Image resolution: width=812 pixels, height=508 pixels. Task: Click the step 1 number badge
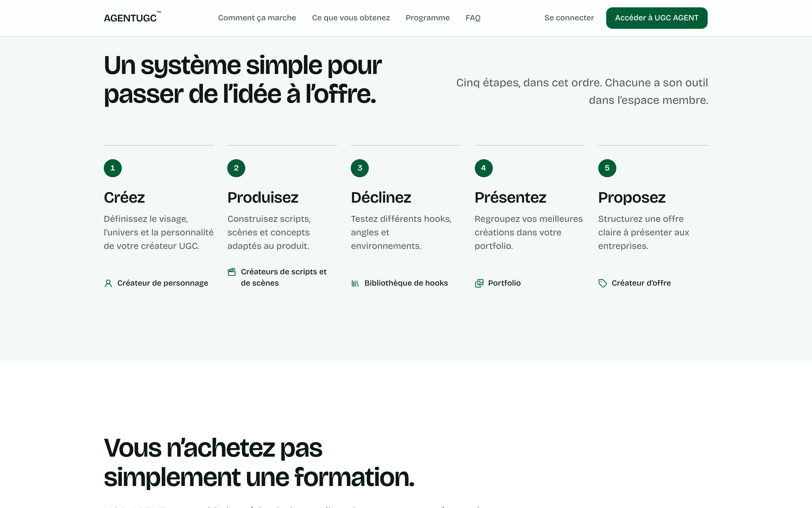click(113, 168)
